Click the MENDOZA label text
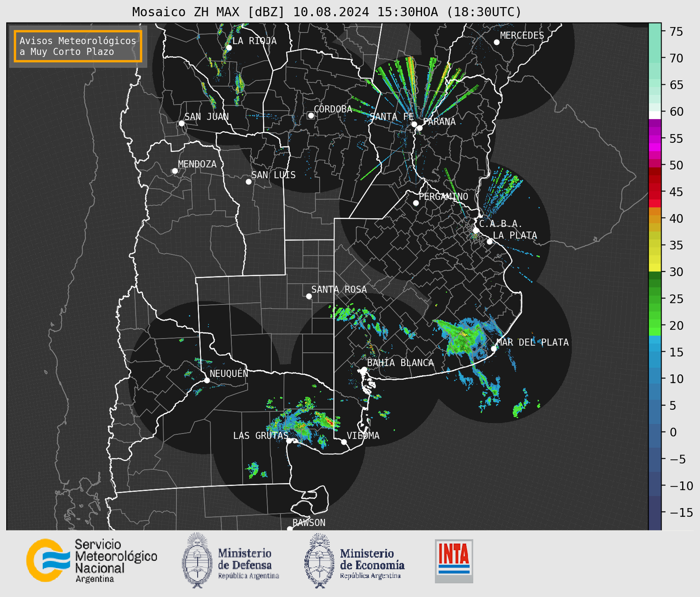The height and width of the screenshot is (597, 700). point(197,164)
